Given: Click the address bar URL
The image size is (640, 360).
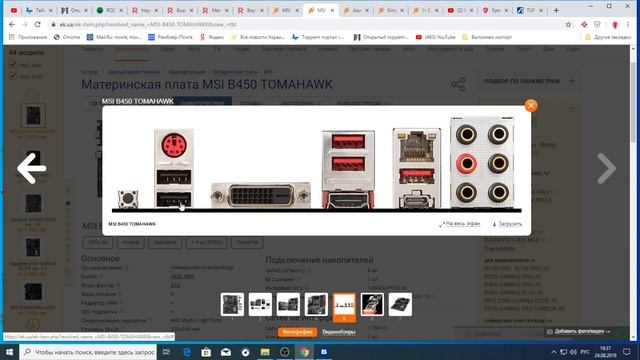Looking at the screenshot, I should point(148,24).
